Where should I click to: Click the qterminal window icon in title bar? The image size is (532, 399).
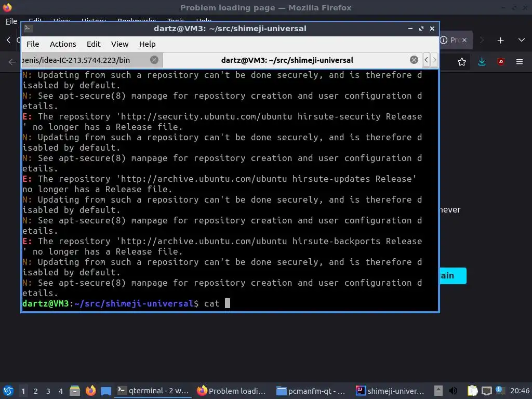point(29,29)
